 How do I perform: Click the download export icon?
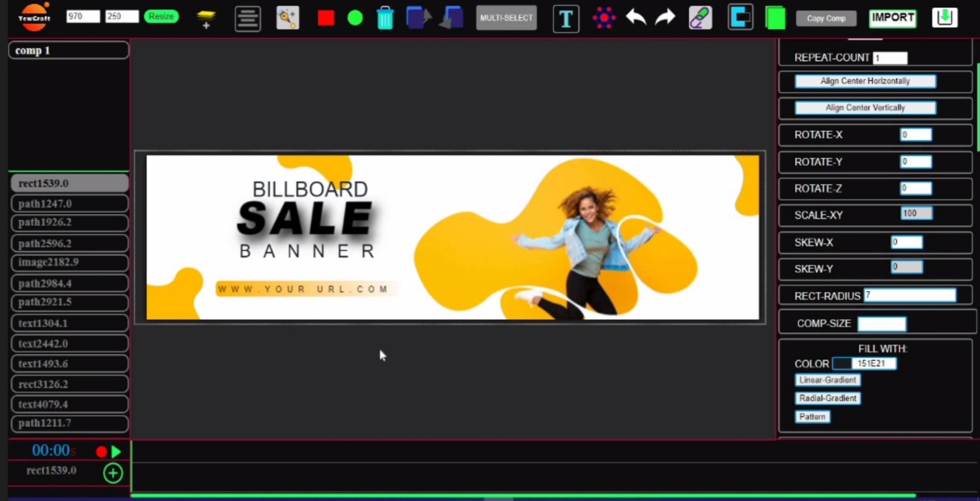[944, 17]
